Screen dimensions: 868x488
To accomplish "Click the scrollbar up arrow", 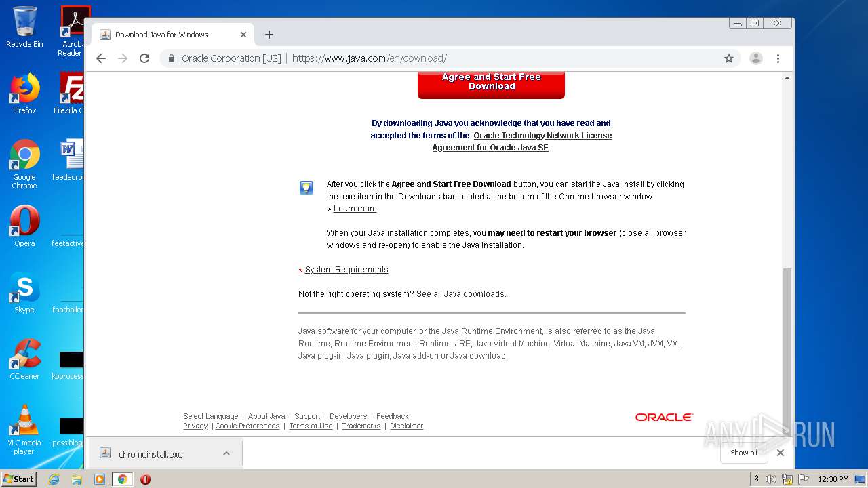I will pos(787,78).
